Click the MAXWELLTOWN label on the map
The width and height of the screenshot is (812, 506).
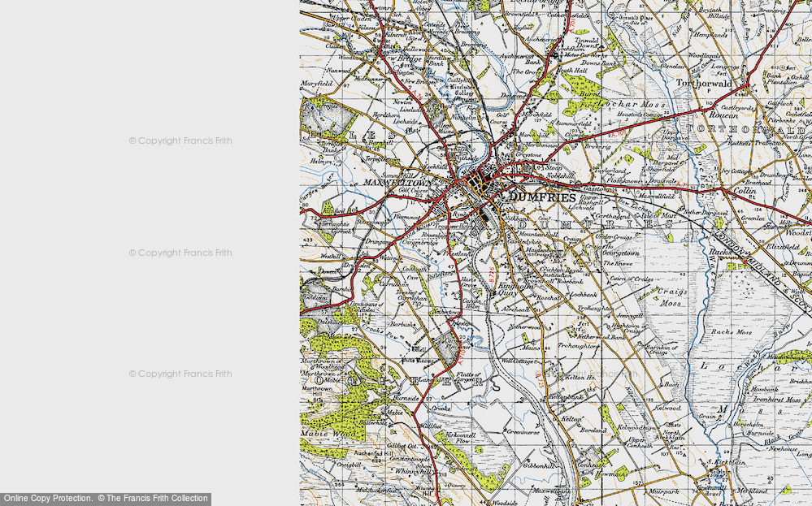point(397,183)
